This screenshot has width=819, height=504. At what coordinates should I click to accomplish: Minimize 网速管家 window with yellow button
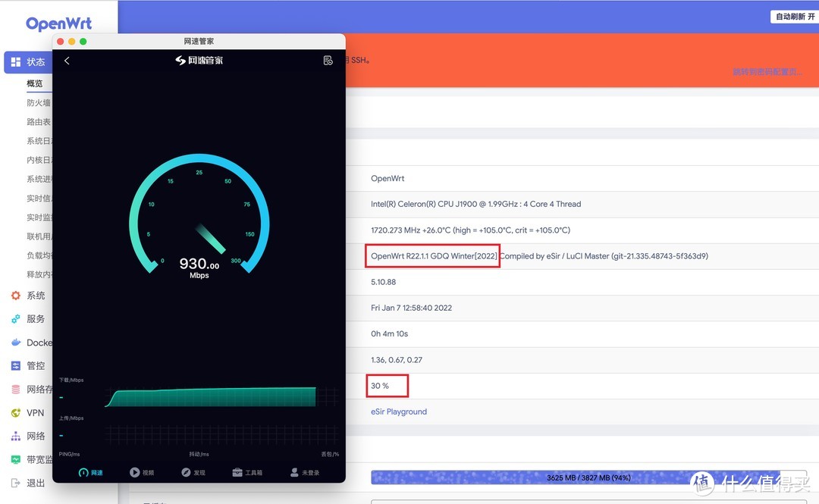(71, 41)
